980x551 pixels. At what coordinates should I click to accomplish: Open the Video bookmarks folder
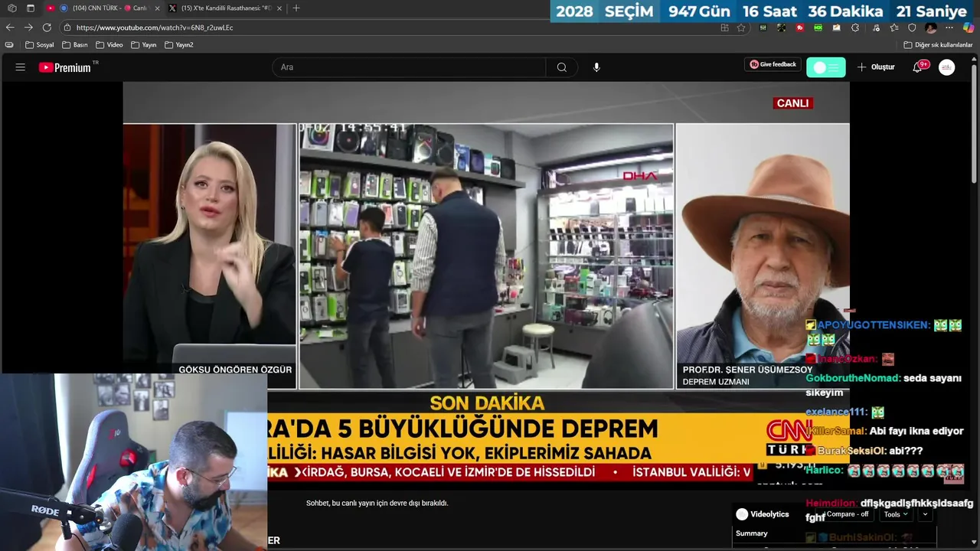click(109, 45)
